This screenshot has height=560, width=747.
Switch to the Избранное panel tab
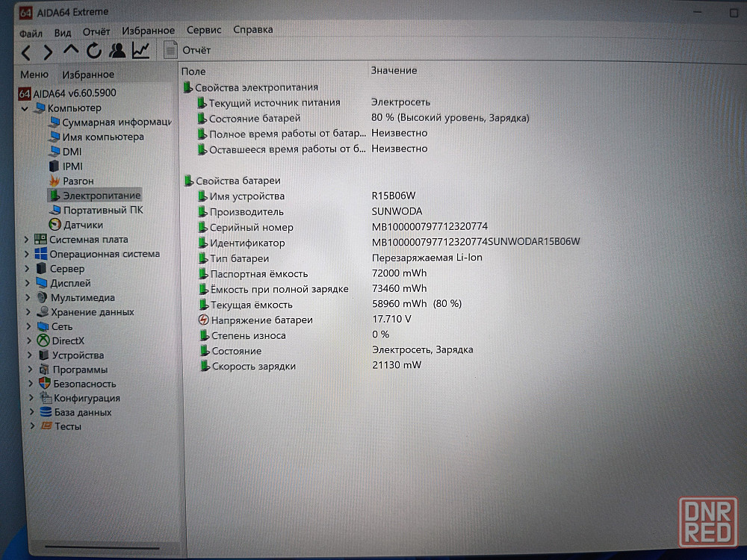(x=88, y=75)
